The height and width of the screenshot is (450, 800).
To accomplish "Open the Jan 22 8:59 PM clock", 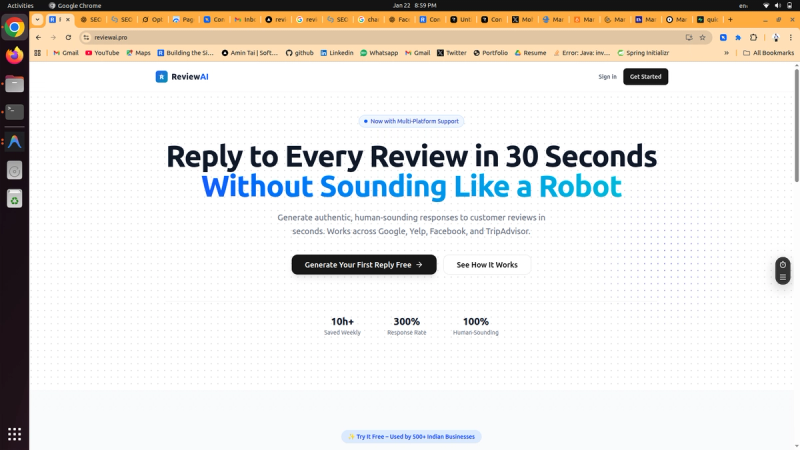I will 414,5.
